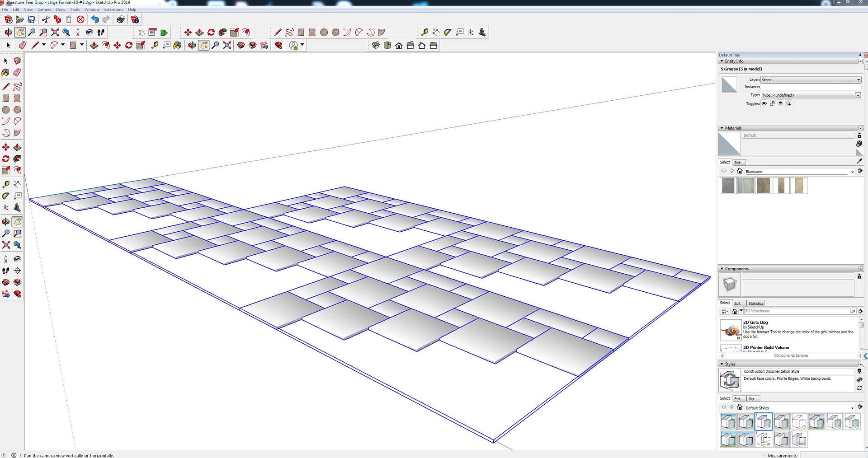Select the Tape Measure tool in left toolbar
This screenshot has width=868, height=458.
pos(6,184)
